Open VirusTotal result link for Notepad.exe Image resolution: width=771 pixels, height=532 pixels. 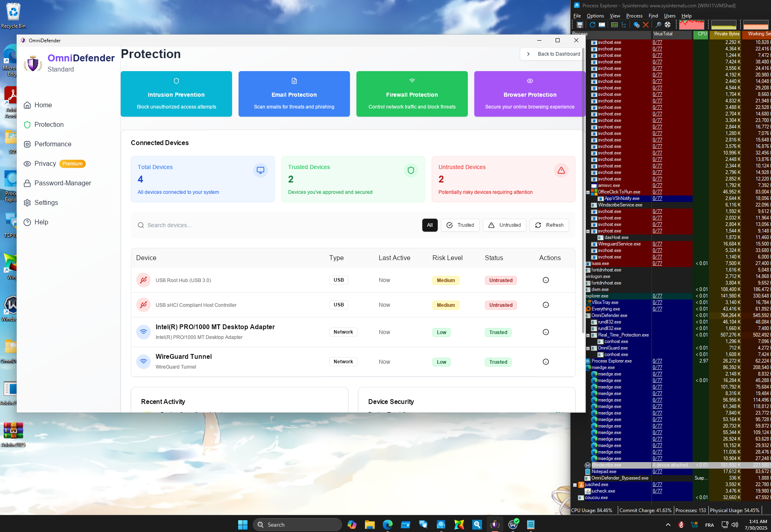click(x=657, y=471)
